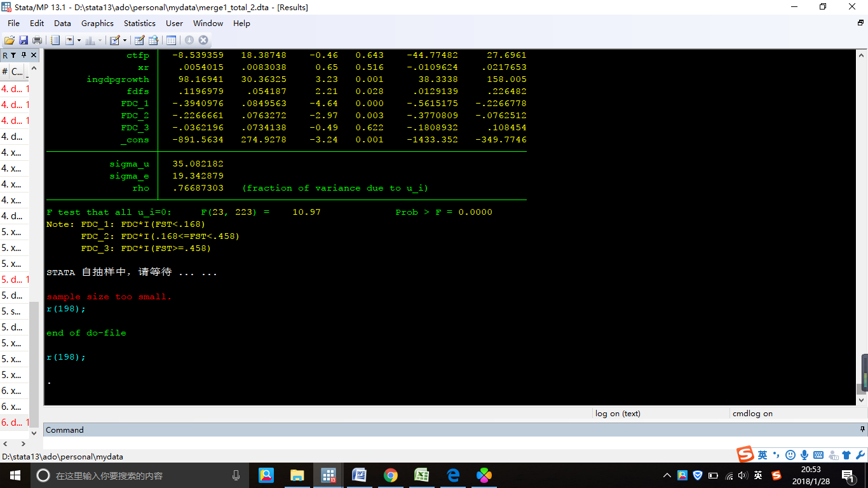Click 'cmdlog on' in status bar
The width and height of the screenshot is (868, 488).
(x=752, y=414)
